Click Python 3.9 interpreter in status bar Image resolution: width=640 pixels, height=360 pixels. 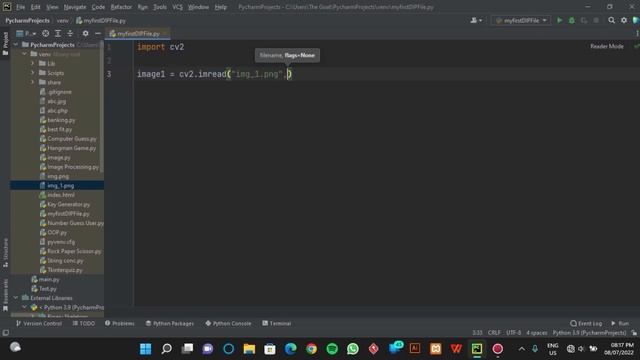(589, 333)
